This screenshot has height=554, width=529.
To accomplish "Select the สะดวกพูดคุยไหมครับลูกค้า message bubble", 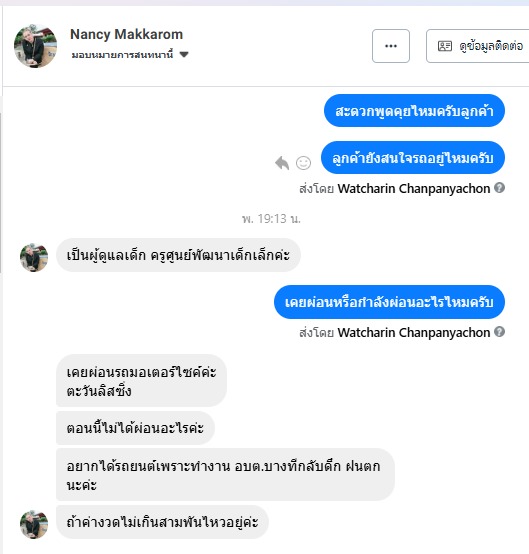I will pyautogui.click(x=414, y=111).
